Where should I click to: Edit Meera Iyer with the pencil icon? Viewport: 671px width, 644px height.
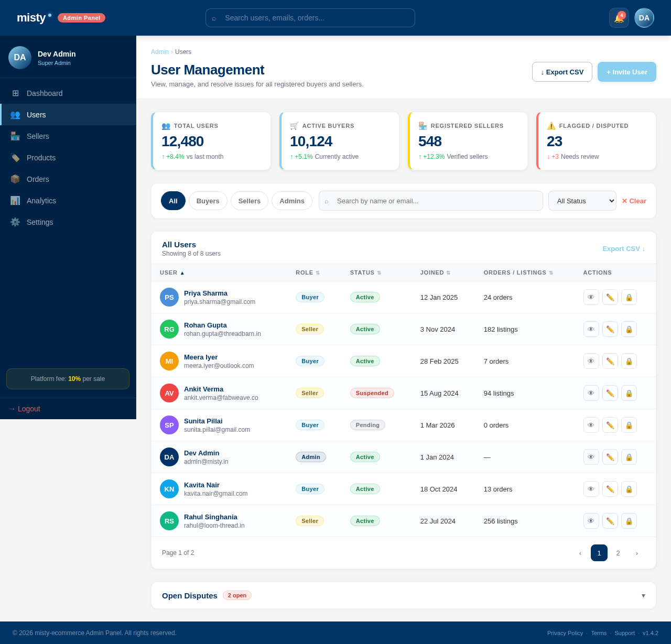click(610, 361)
